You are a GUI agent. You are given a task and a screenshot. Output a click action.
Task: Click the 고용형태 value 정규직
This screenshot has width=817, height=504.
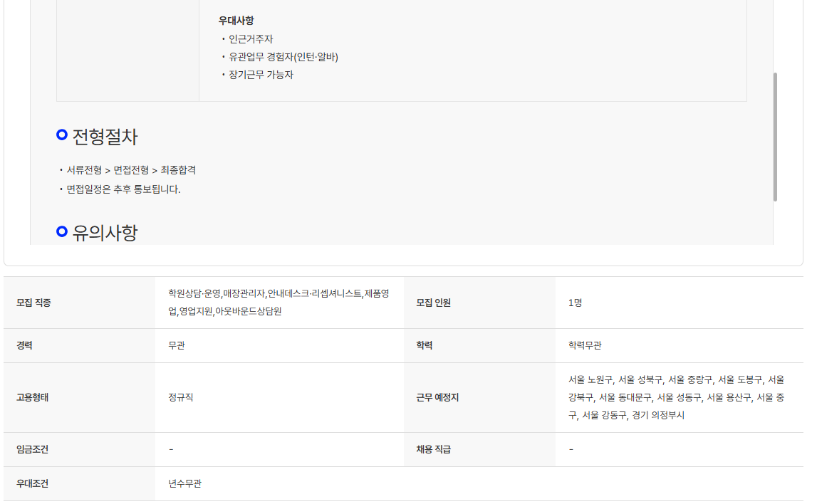(x=176, y=397)
